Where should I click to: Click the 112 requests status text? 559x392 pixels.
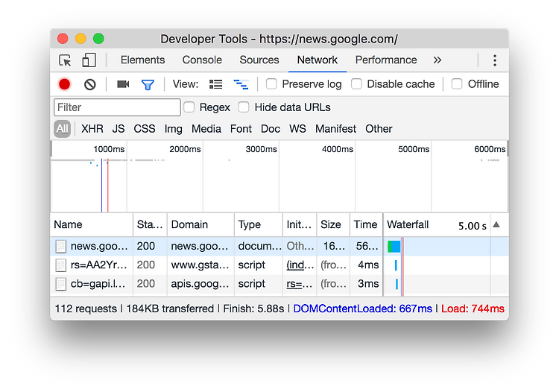coord(86,309)
